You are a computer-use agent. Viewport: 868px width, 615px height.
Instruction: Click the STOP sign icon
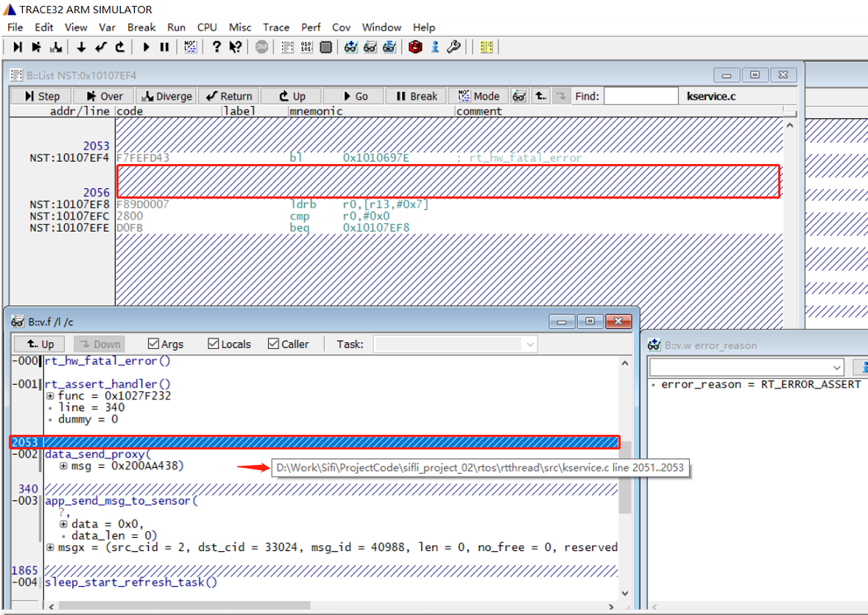261,47
